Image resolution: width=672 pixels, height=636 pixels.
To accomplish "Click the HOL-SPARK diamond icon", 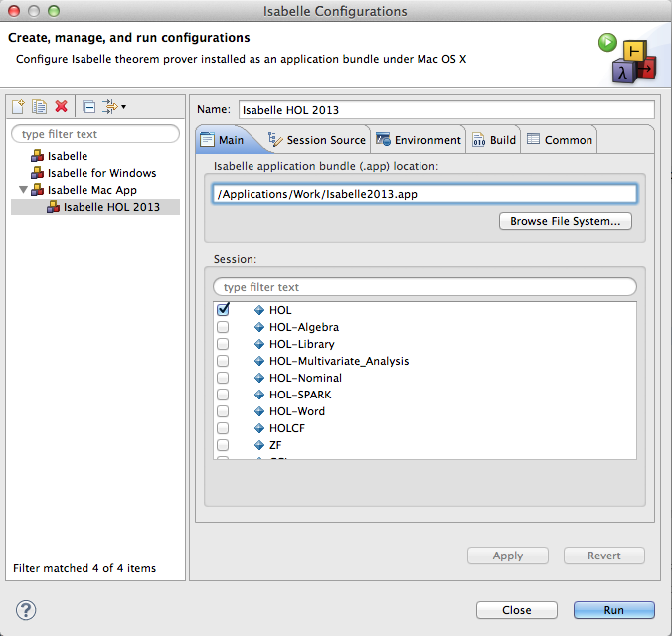I will pyautogui.click(x=259, y=395).
